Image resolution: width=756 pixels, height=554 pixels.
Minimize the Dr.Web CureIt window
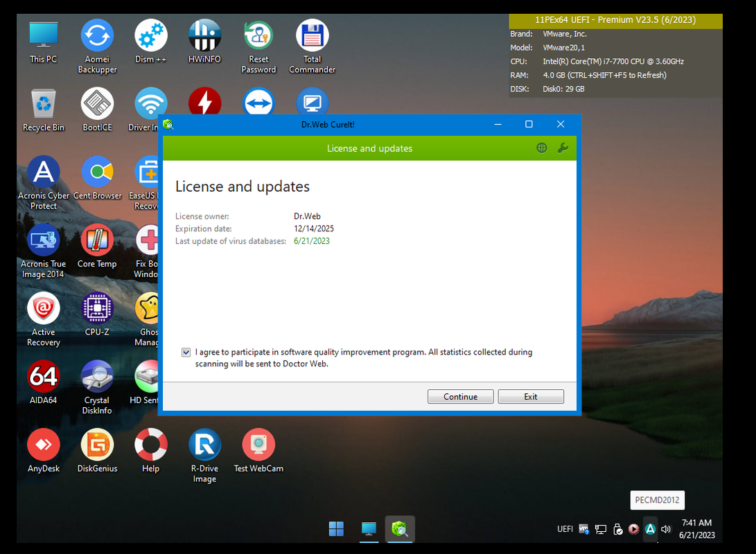[x=498, y=124]
